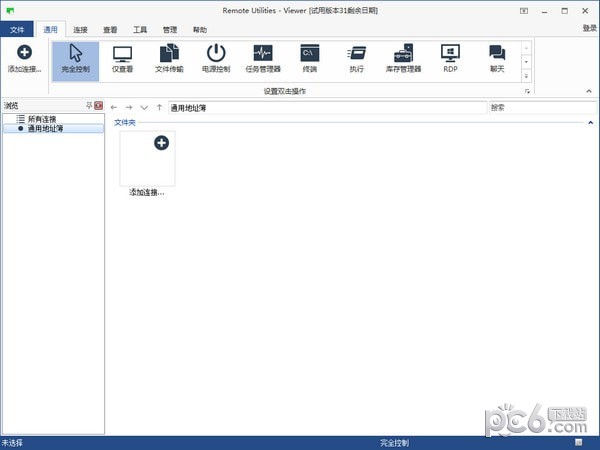Click the 通用地址簿 address path field
The image size is (600, 450).
[x=328, y=108]
